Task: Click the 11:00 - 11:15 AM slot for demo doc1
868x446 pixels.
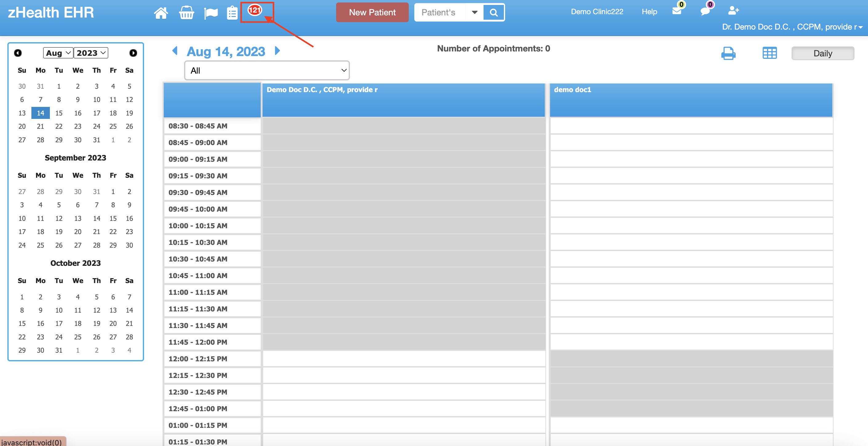Action: tap(691, 292)
